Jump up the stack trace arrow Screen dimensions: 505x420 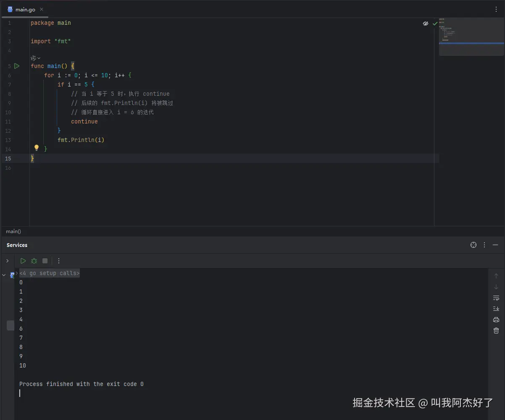[x=496, y=276]
